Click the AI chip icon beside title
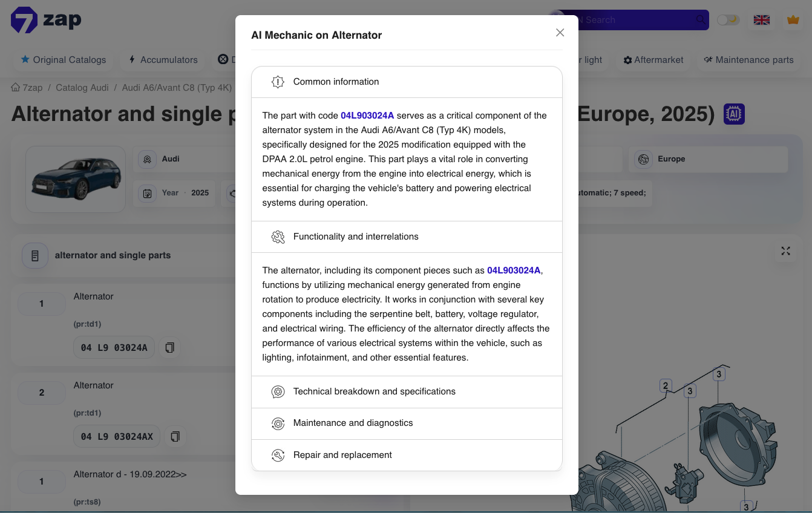The image size is (812, 513). pyautogui.click(x=734, y=114)
